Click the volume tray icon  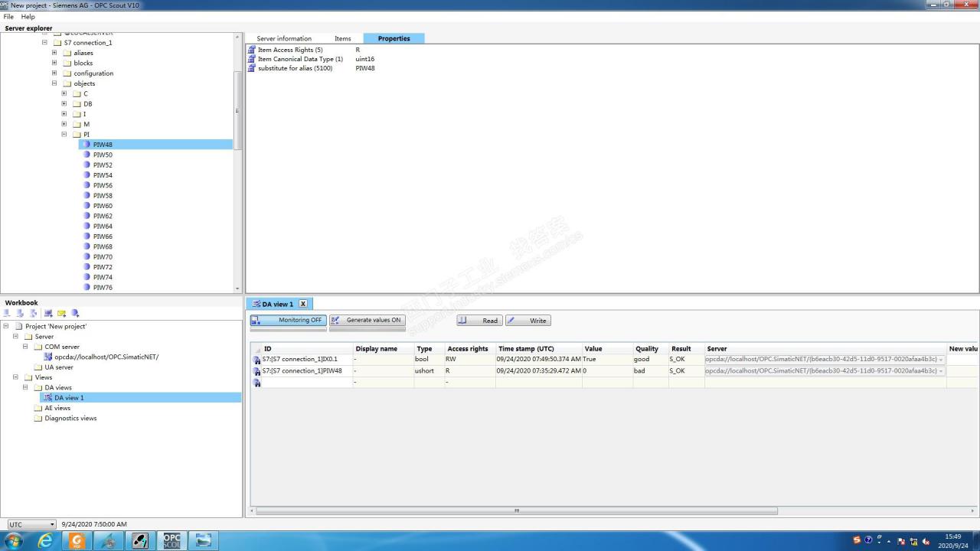pos(926,541)
